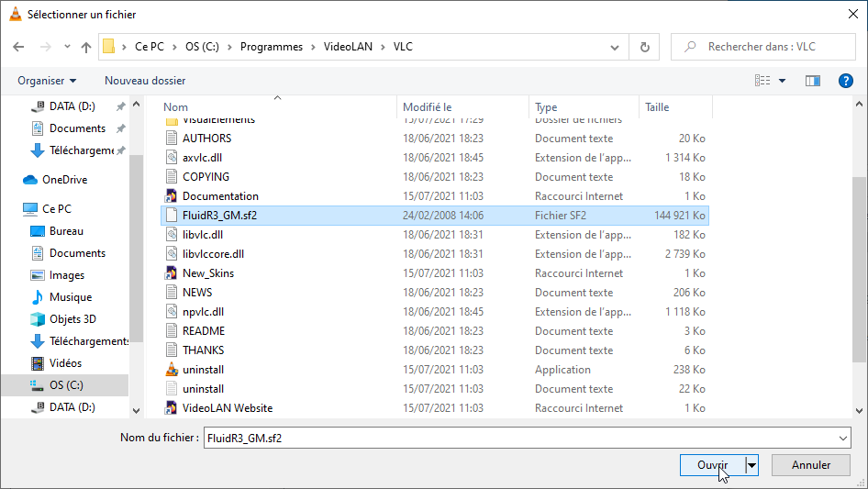Create a Nouveau dossier

pyautogui.click(x=145, y=81)
